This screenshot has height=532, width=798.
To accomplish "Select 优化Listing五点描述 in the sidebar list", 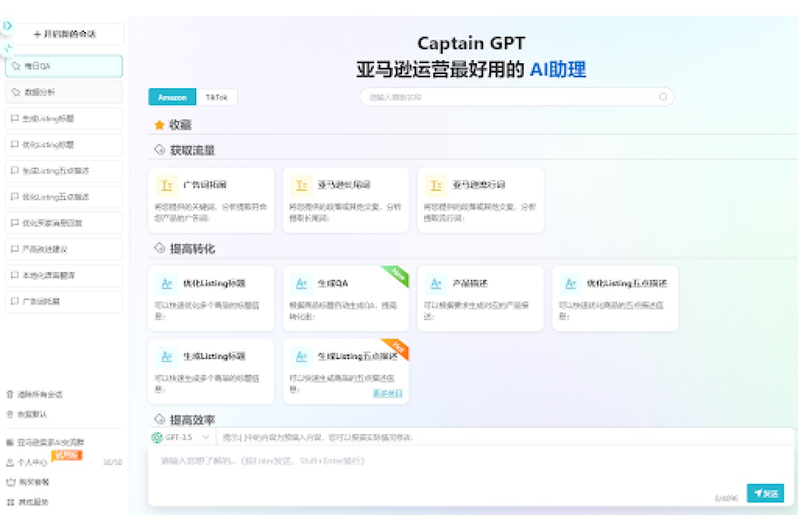I will (64, 197).
